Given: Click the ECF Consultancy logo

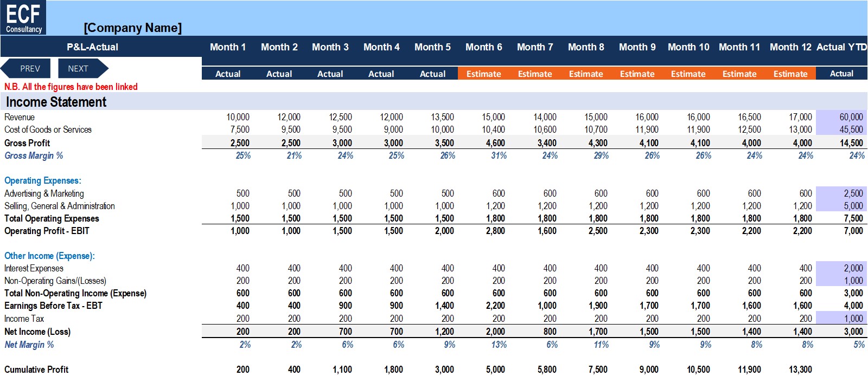Looking at the screenshot, I should (x=23, y=17).
